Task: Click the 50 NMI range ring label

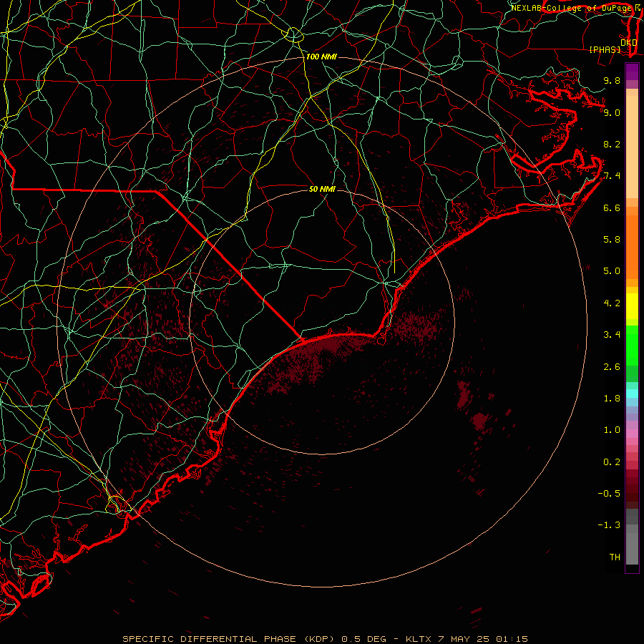Action: (x=323, y=189)
